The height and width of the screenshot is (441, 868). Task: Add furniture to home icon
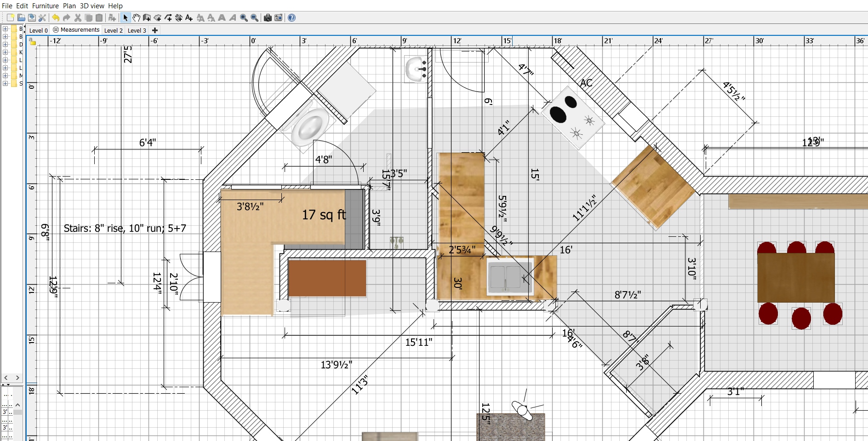[112, 17]
